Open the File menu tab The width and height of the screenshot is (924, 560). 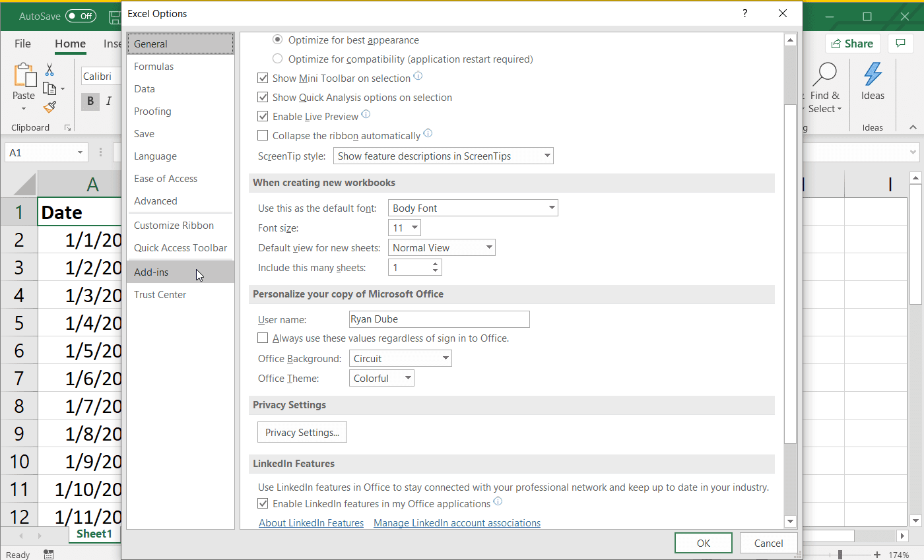[22, 44]
